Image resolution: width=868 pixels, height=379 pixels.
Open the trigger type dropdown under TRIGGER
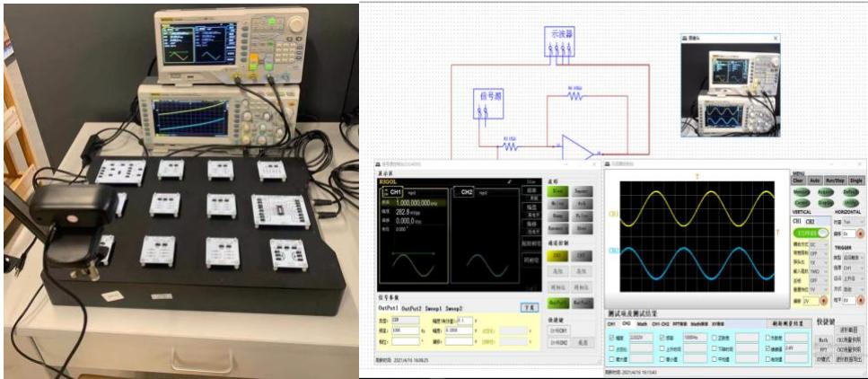tap(854, 256)
